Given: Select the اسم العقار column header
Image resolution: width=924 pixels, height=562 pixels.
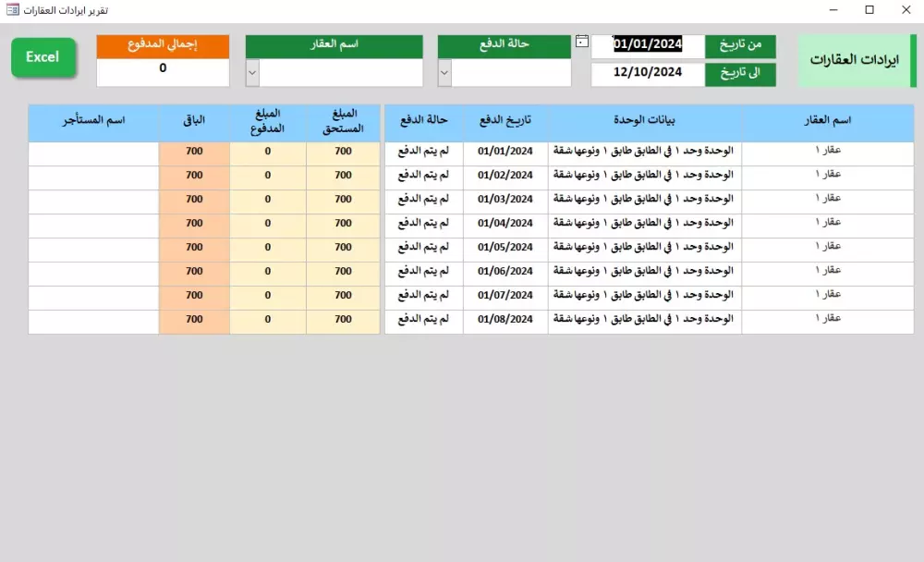Looking at the screenshot, I should (x=827, y=121).
